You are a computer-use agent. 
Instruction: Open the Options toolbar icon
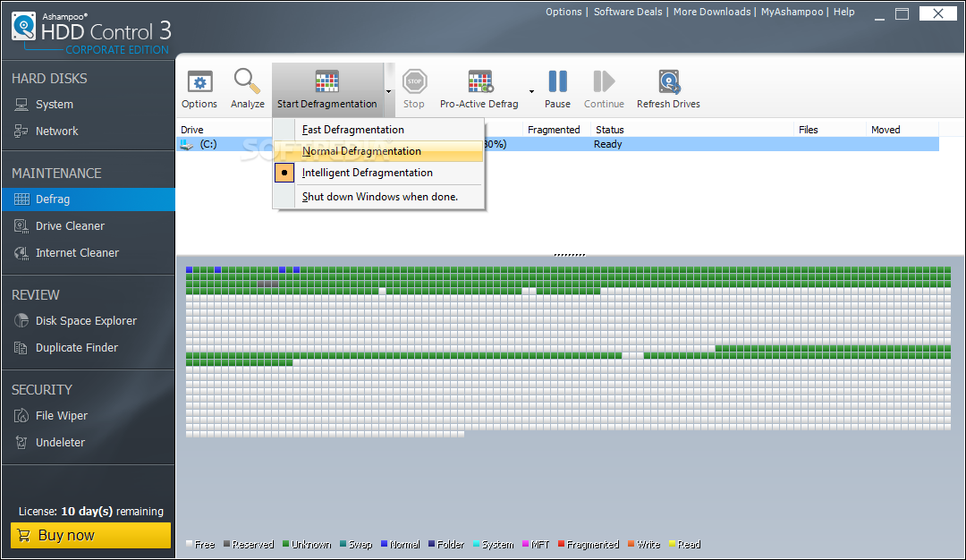tap(199, 82)
